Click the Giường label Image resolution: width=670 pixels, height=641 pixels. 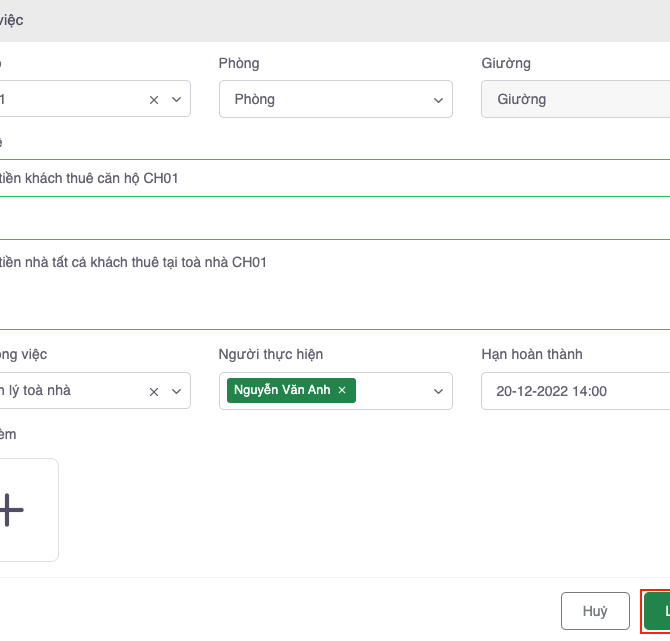pyautogui.click(x=506, y=63)
